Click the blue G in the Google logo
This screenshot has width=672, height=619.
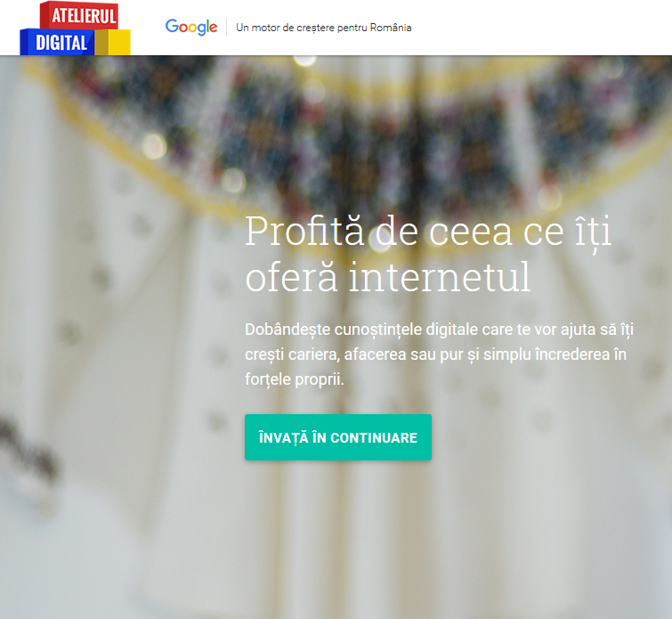172,26
